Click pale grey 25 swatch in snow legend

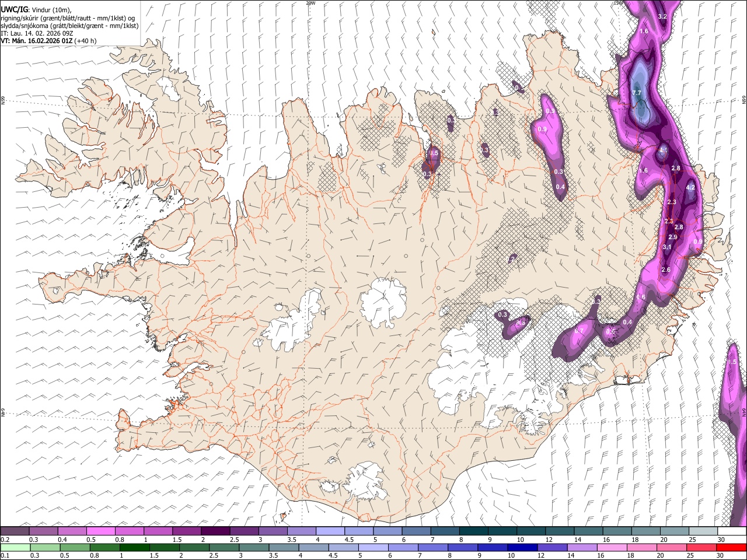tap(703, 531)
